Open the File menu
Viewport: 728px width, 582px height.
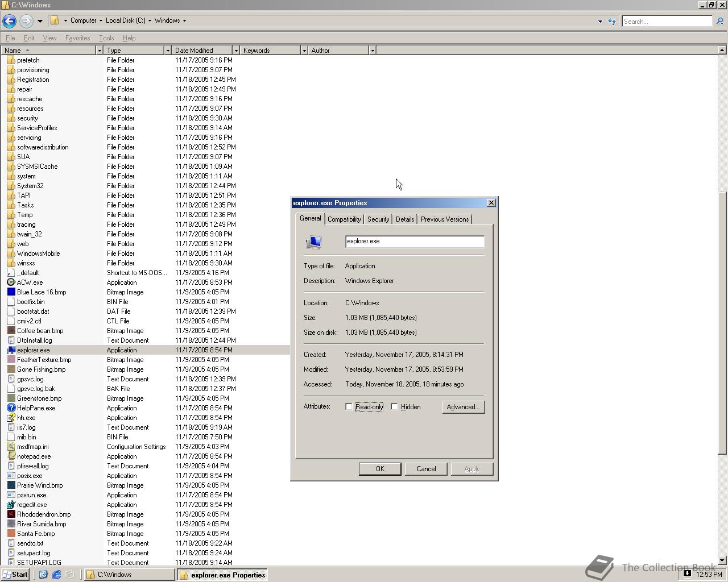pos(10,38)
